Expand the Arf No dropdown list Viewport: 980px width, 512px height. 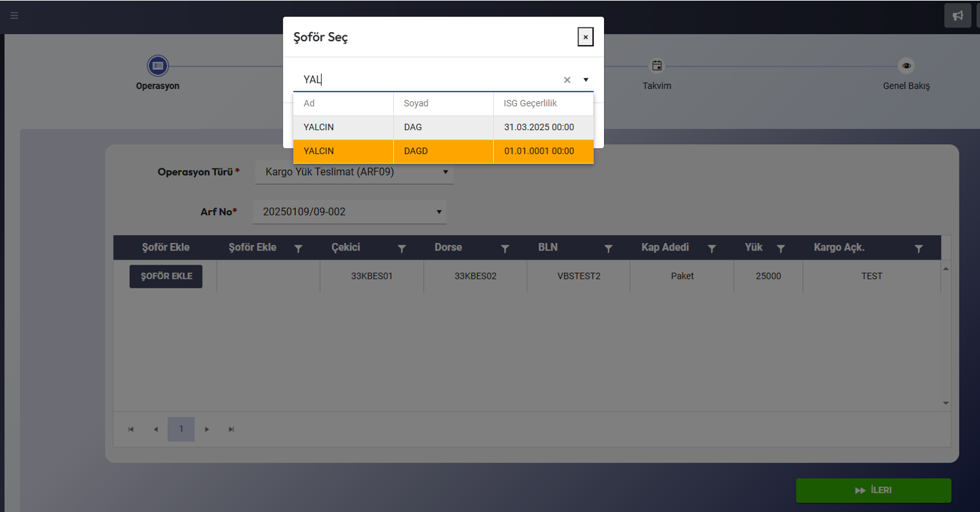(438, 211)
